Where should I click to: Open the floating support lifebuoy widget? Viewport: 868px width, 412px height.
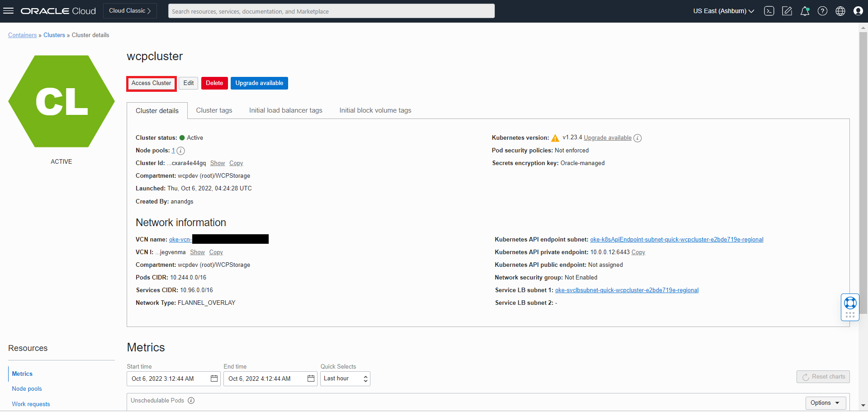(x=850, y=307)
